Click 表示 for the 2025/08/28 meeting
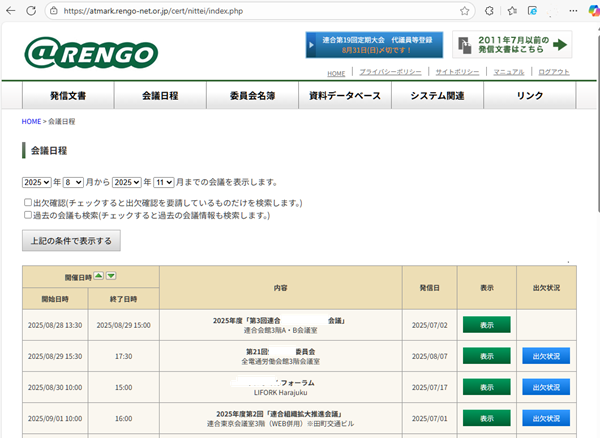Screen dimensions: 600x438 [x=487, y=325]
